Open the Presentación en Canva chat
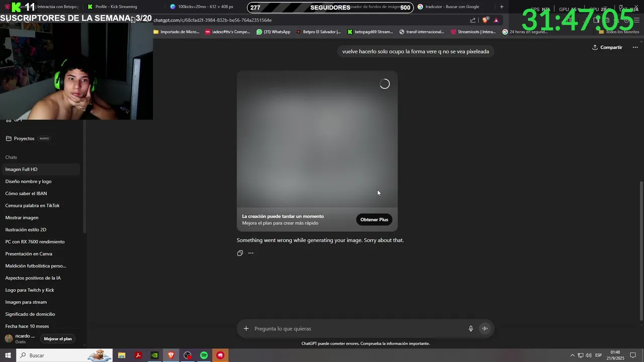 [x=41, y=254]
